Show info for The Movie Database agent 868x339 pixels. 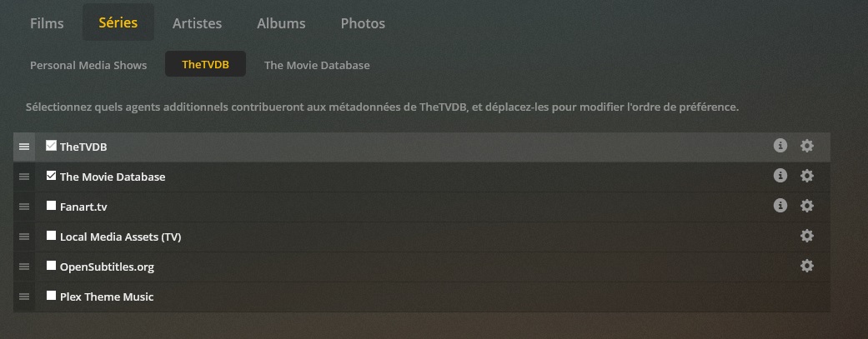click(x=780, y=175)
